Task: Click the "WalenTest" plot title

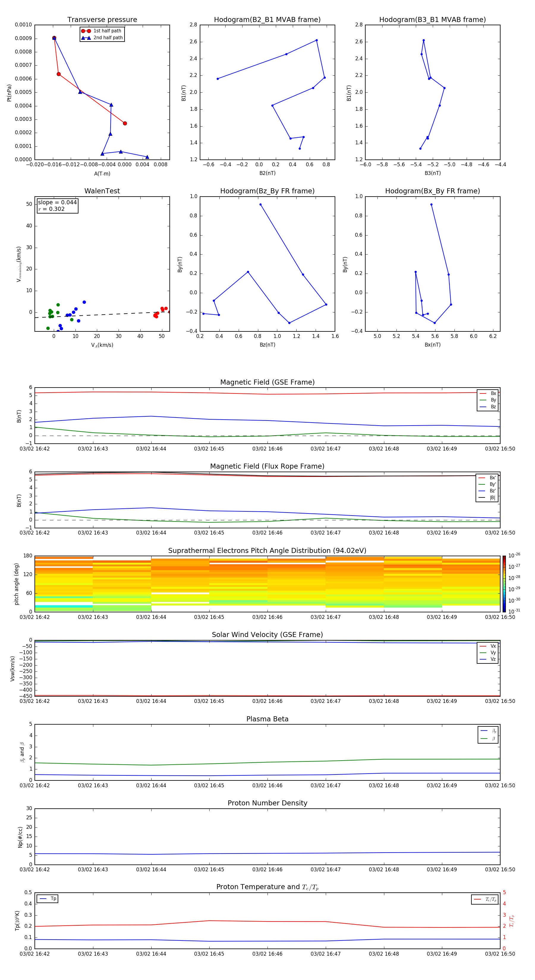Action: (x=102, y=191)
